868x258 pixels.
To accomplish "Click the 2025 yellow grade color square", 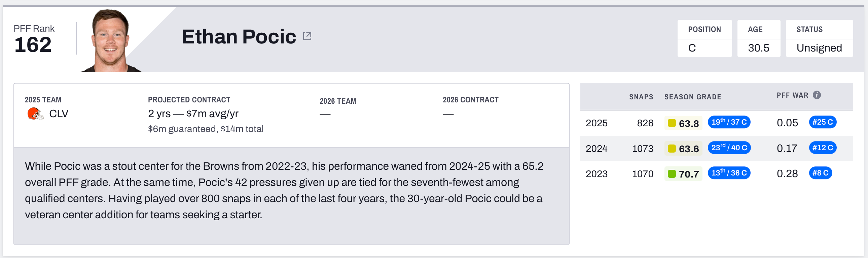I will click(672, 123).
